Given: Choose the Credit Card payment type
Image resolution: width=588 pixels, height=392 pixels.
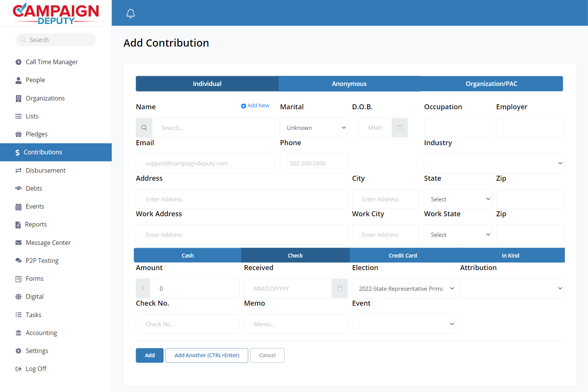Looking at the screenshot, I should [x=403, y=255].
